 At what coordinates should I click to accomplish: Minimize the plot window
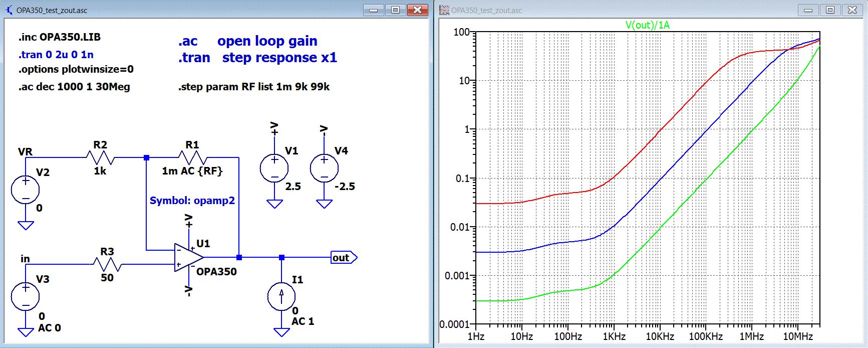(x=808, y=10)
